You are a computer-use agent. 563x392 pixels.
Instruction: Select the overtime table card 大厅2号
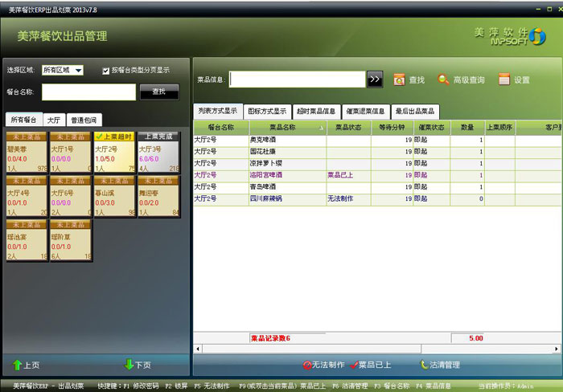(x=115, y=152)
